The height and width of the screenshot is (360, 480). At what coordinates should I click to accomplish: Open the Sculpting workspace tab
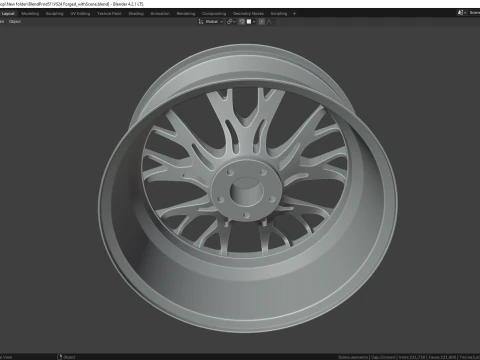click(x=54, y=14)
